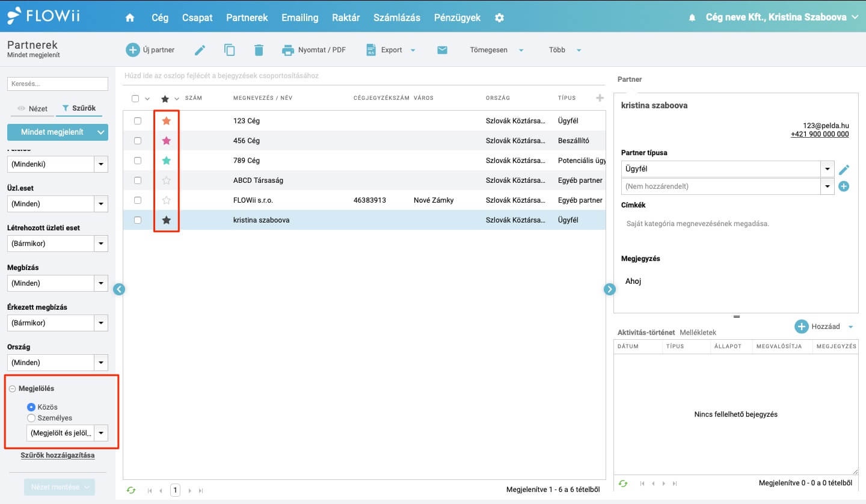Open the Partnerek menu

[247, 17]
